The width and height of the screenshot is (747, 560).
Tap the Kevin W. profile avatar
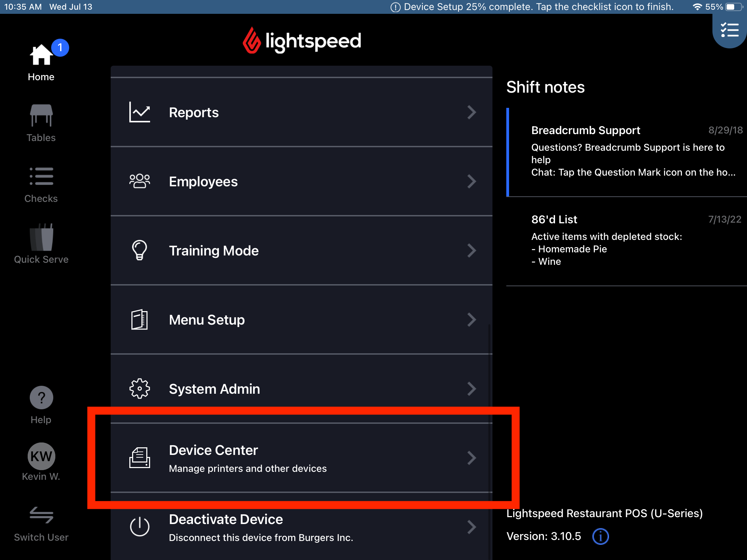(41, 456)
